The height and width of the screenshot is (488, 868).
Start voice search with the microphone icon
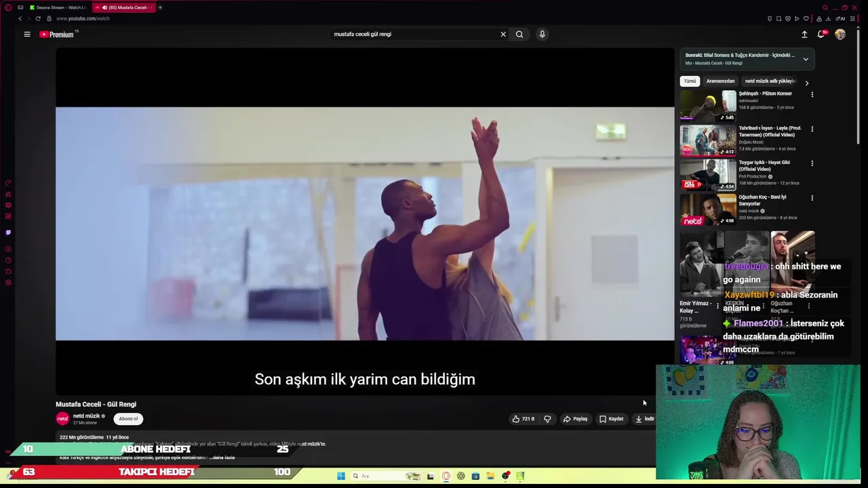(542, 34)
